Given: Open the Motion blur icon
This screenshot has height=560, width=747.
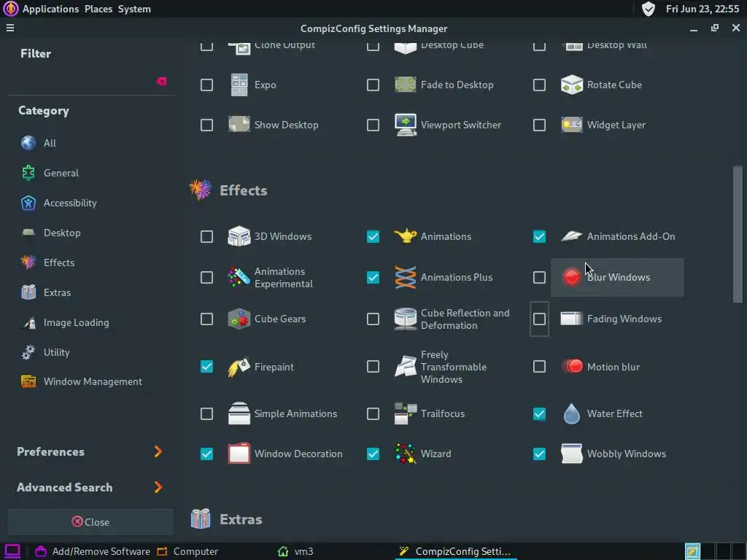Looking at the screenshot, I should (x=572, y=367).
